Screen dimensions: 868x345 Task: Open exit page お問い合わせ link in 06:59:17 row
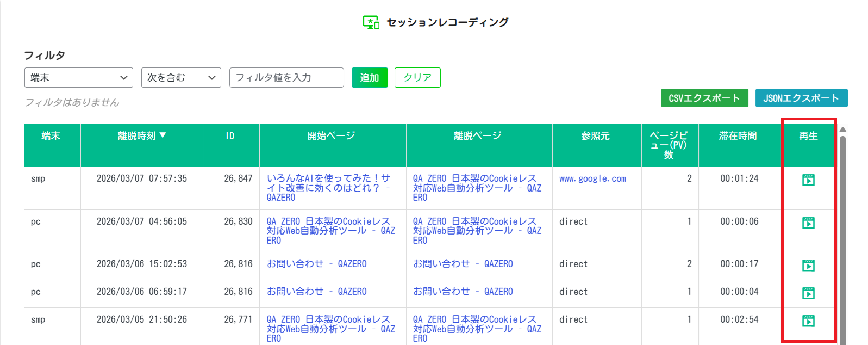click(463, 292)
